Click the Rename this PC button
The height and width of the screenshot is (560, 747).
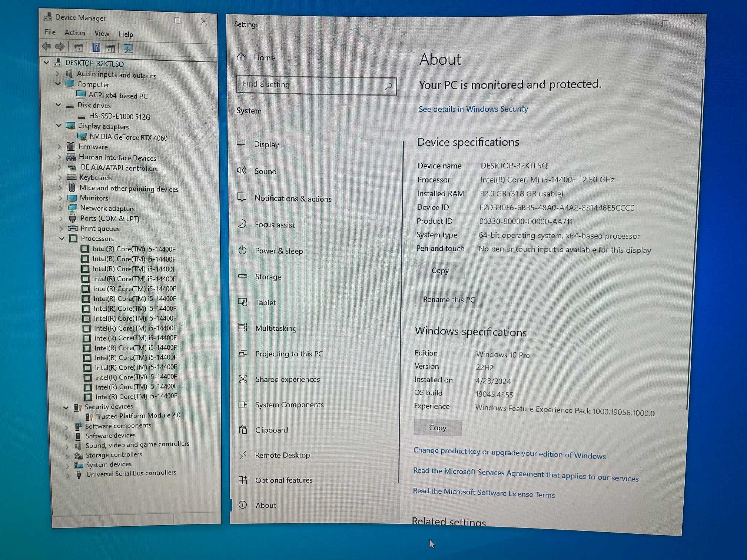point(449,299)
